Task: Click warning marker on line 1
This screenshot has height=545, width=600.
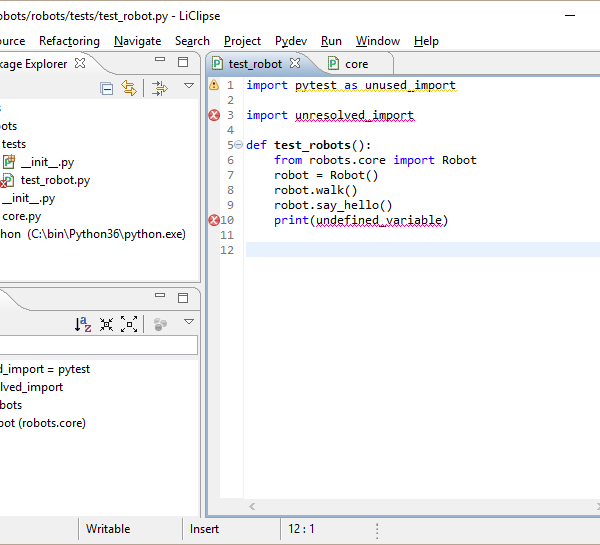Action: tap(214, 85)
